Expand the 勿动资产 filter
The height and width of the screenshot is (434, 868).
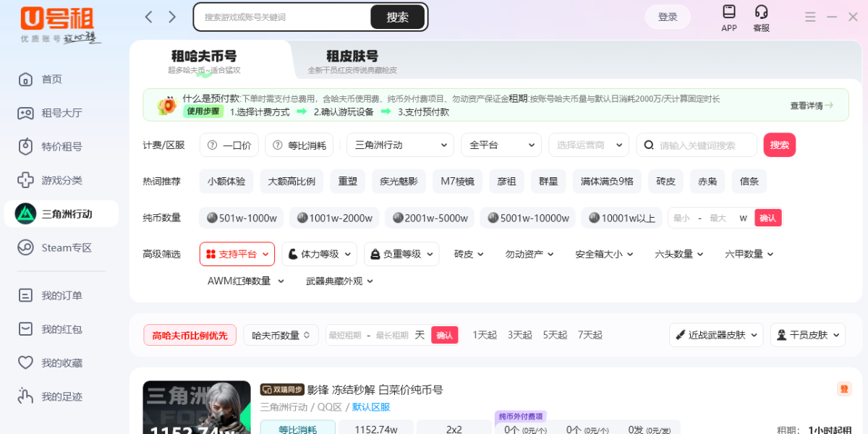click(x=529, y=254)
